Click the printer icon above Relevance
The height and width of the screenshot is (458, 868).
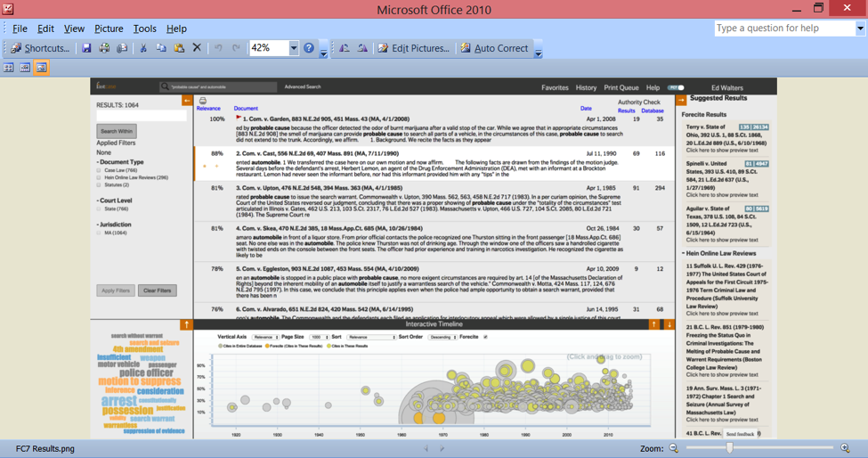coord(203,101)
